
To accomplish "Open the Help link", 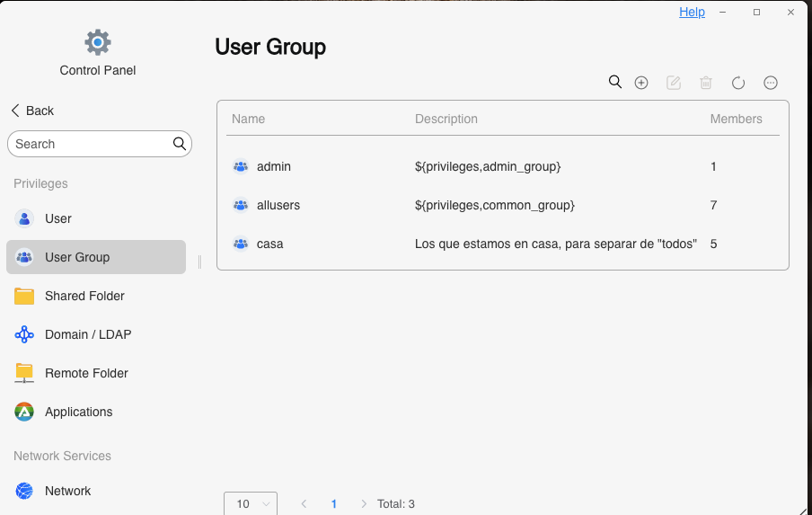I will point(692,12).
